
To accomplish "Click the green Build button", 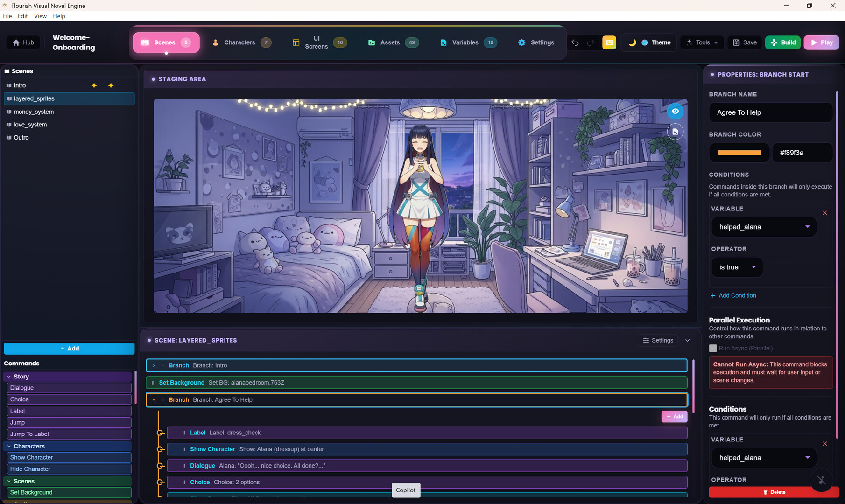I will [783, 42].
